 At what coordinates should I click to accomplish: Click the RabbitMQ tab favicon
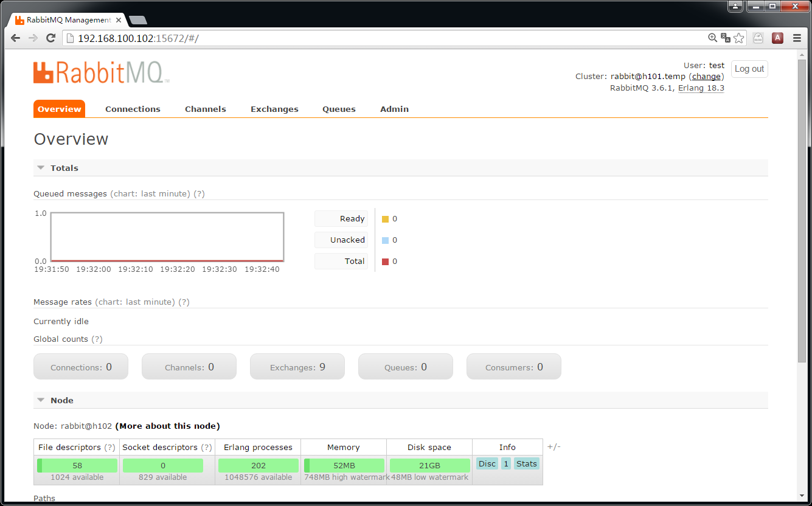20,20
